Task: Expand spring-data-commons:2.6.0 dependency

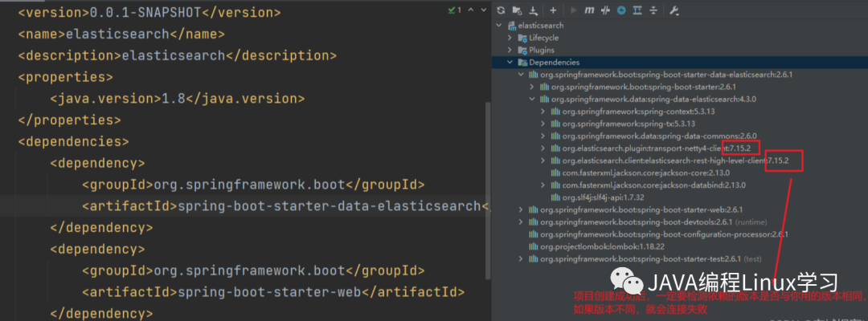Action: [543, 136]
